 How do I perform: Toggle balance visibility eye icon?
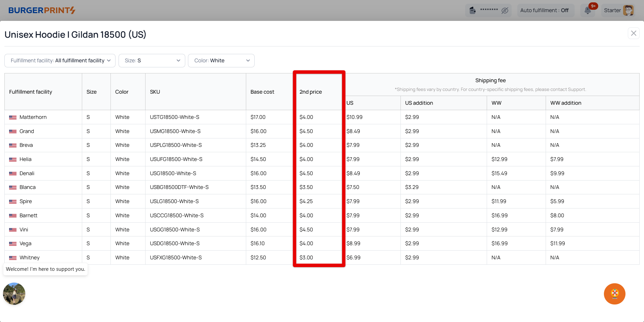tap(505, 10)
